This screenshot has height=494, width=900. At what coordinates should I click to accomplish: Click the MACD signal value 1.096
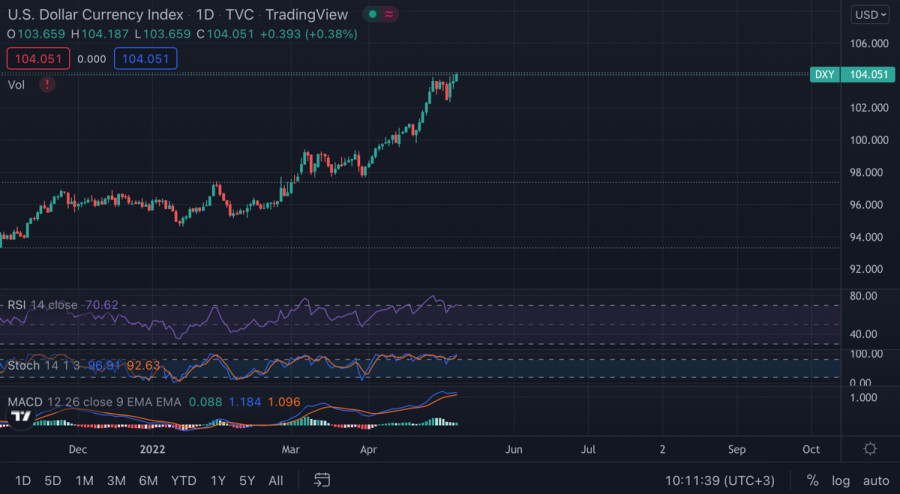tap(284, 402)
